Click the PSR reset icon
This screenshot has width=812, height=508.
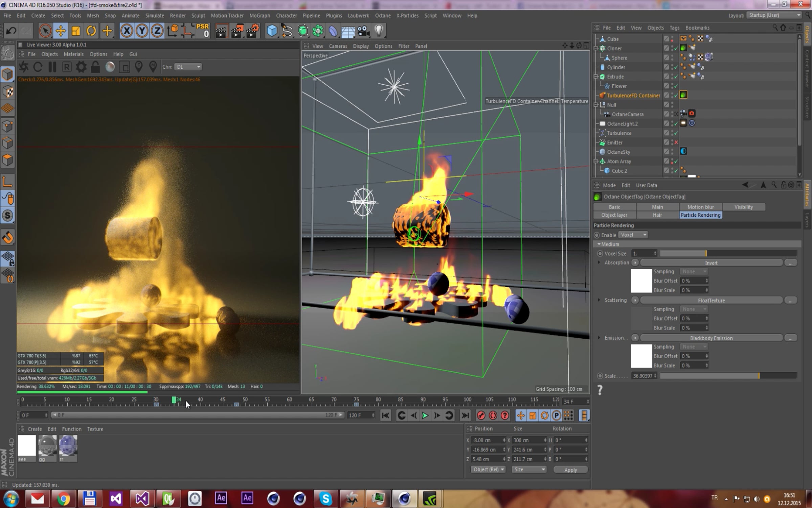pyautogui.click(x=203, y=30)
